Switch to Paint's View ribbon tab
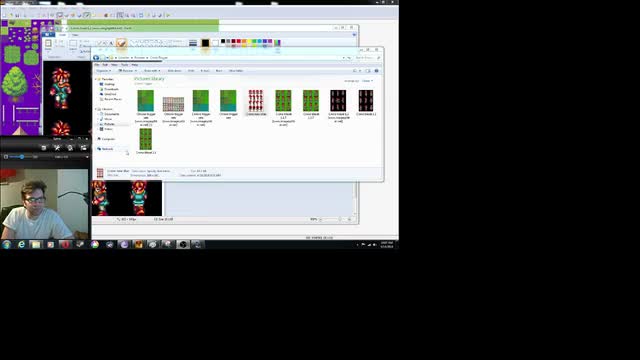Image resolution: width=640 pixels, height=360 pixels. (x=75, y=35)
